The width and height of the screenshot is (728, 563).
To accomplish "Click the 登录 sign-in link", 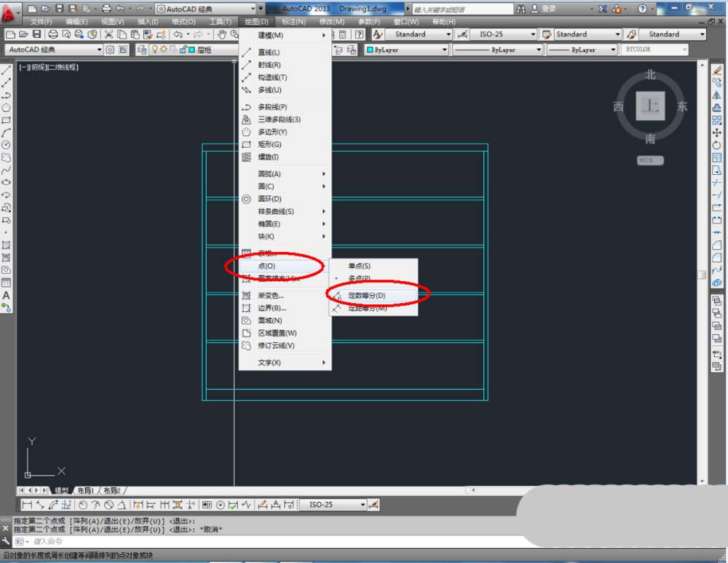I will 549,9.
